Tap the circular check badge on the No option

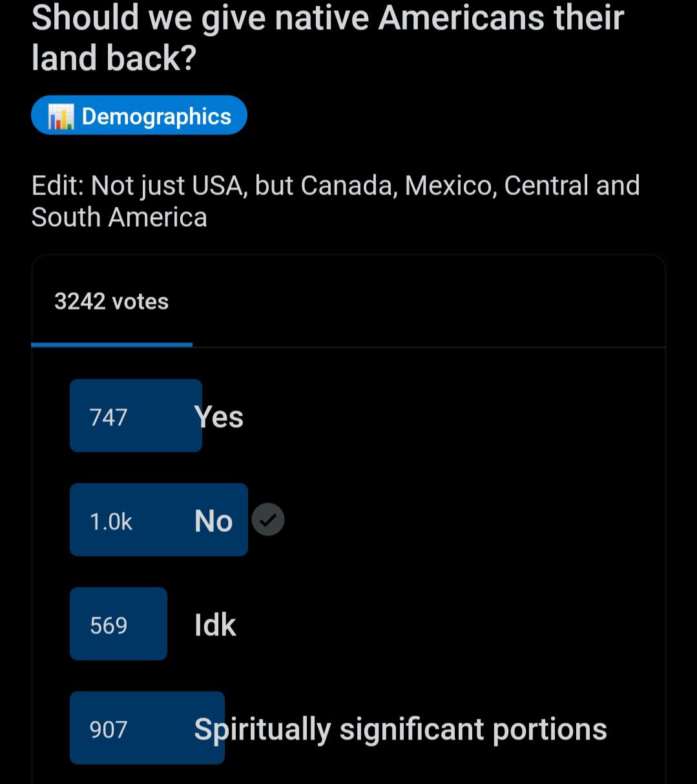pyautogui.click(x=268, y=519)
